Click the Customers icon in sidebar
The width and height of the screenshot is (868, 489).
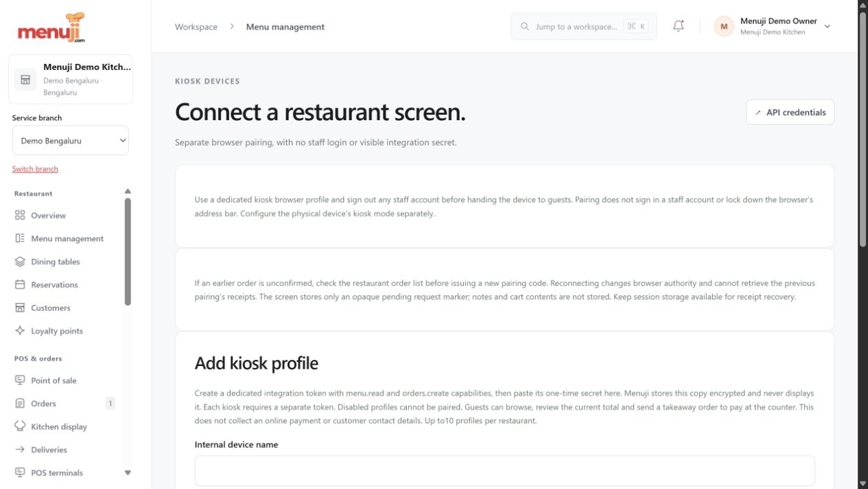[x=20, y=308]
